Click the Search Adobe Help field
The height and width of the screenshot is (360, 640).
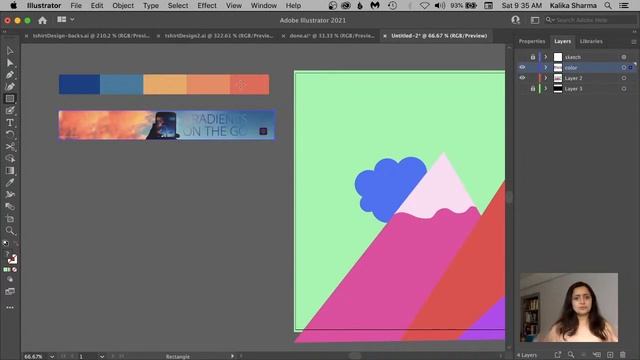tap(590, 20)
